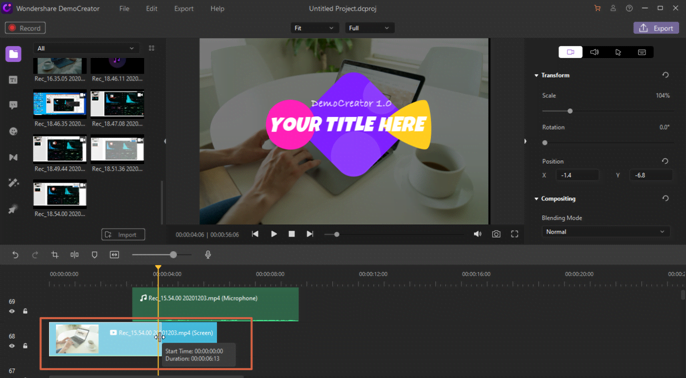Open the Blending Mode Normal dropdown
Viewport: 686px width, 378px height.
(x=606, y=232)
